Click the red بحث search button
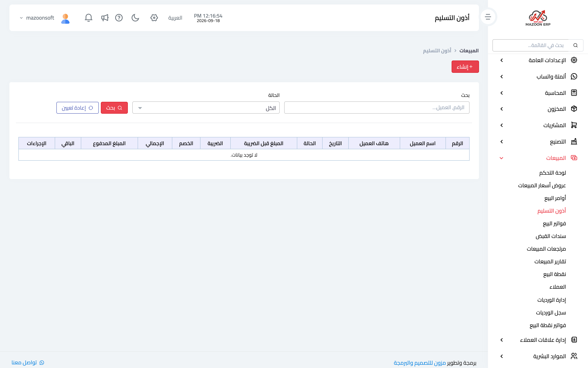Screen dimensions: 588x368 click(x=114, y=108)
